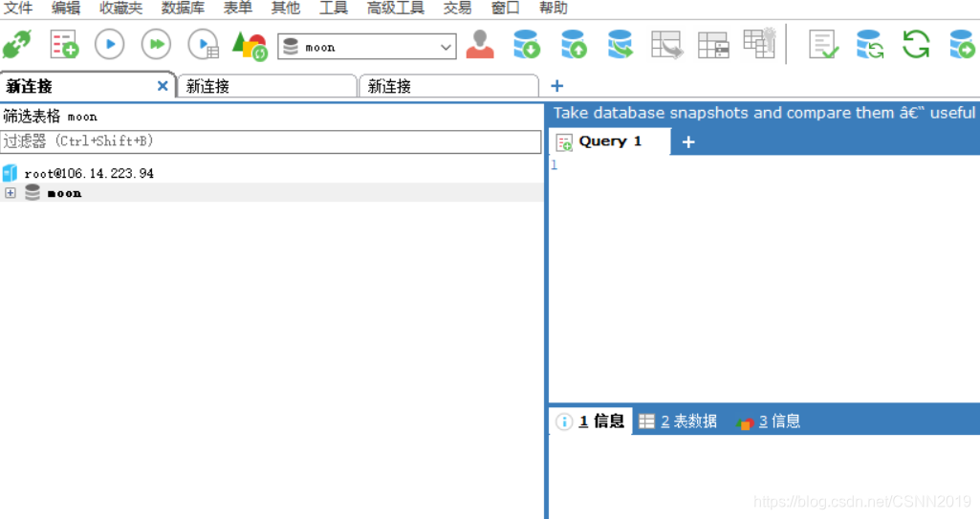Click the backup database export icon
The height and width of the screenshot is (519, 980).
tap(574, 44)
